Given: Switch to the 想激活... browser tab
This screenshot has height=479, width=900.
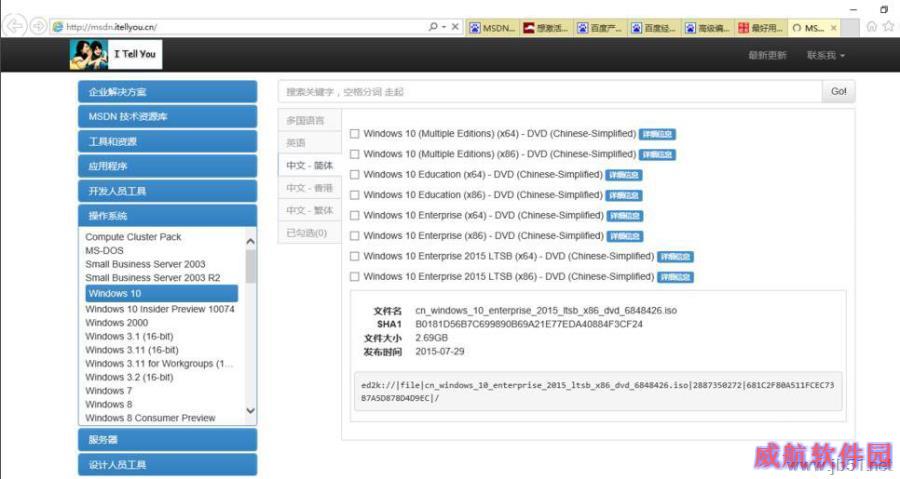Looking at the screenshot, I should coord(546,28).
